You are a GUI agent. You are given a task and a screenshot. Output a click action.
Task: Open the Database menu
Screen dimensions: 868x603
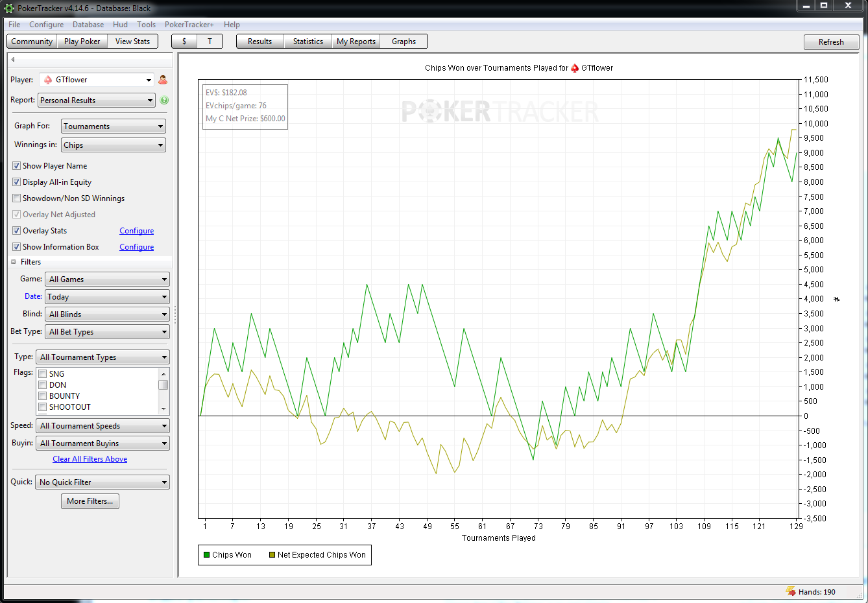(88, 25)
